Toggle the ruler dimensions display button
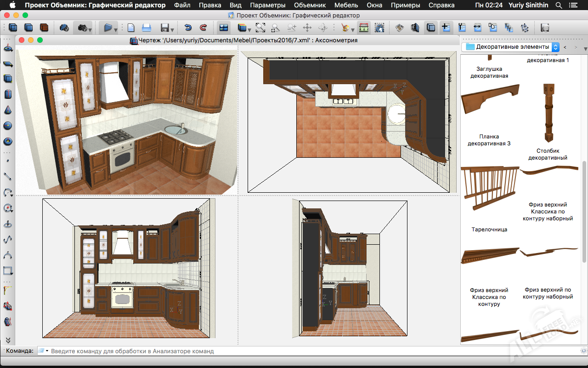 coord(363,28)
